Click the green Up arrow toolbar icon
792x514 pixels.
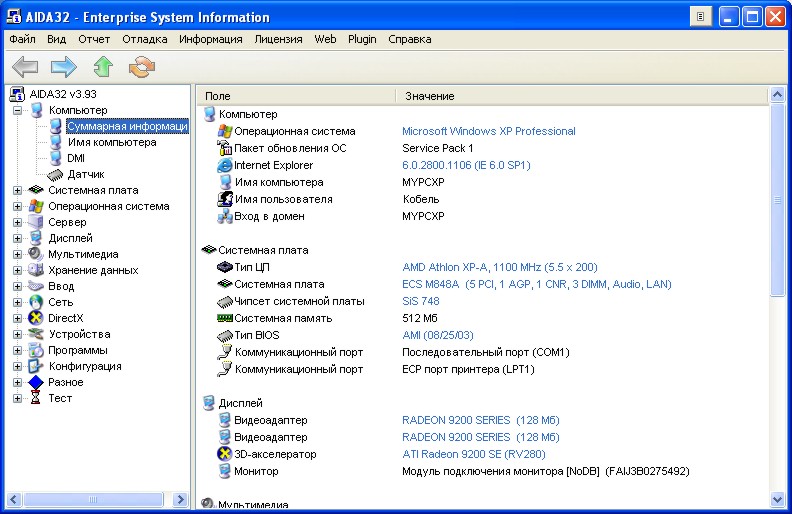click(103, 67)
